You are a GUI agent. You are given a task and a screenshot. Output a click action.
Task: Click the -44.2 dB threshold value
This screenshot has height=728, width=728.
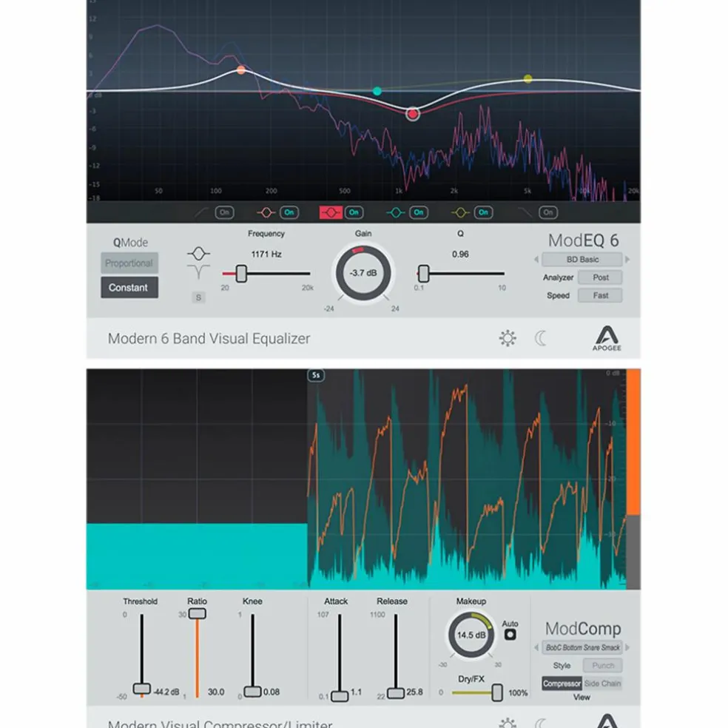[166, 692]
